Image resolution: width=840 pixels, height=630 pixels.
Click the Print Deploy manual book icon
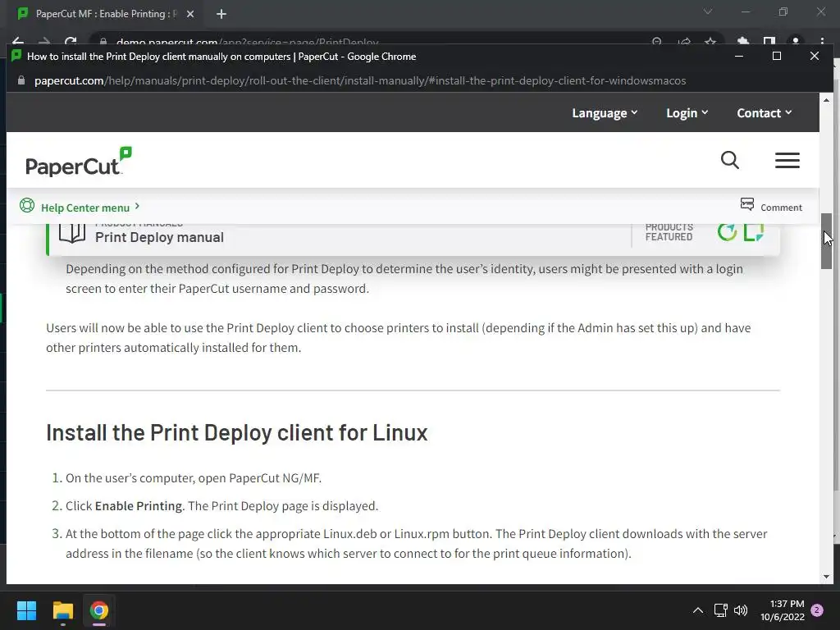[x=72, y=233]
